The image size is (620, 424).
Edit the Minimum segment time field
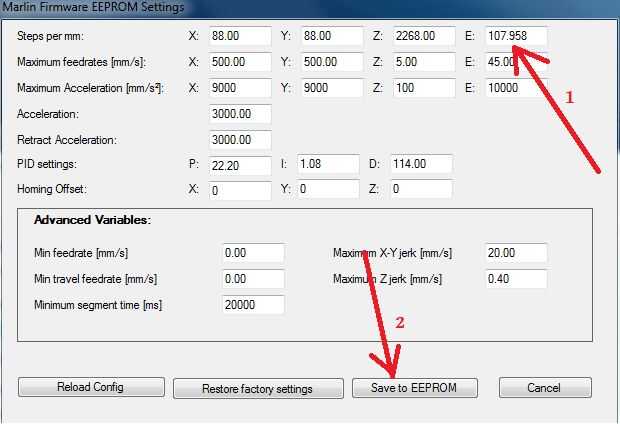click(x=253, y=305)
